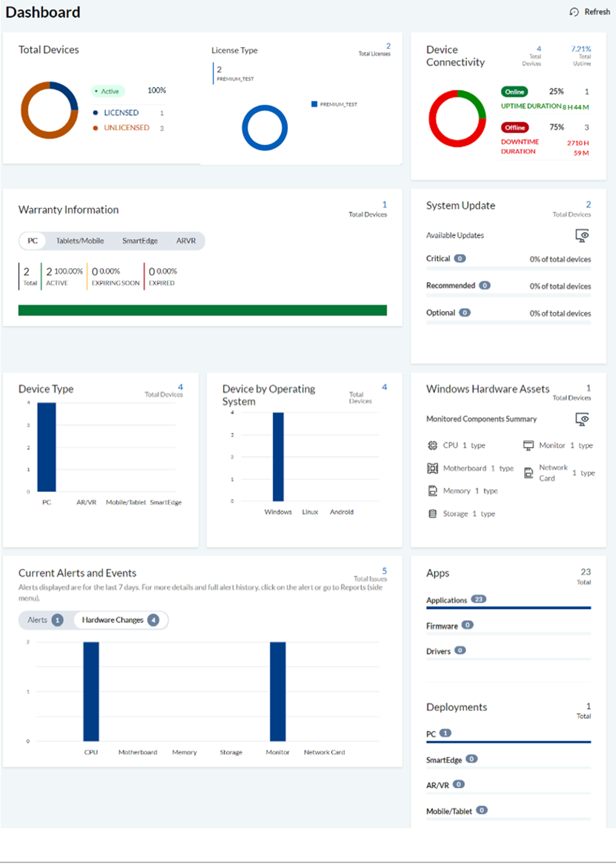This screenshot has height=868, width=616.
Task: Click the Offline status badge
Action: click(x=515, y=127)
